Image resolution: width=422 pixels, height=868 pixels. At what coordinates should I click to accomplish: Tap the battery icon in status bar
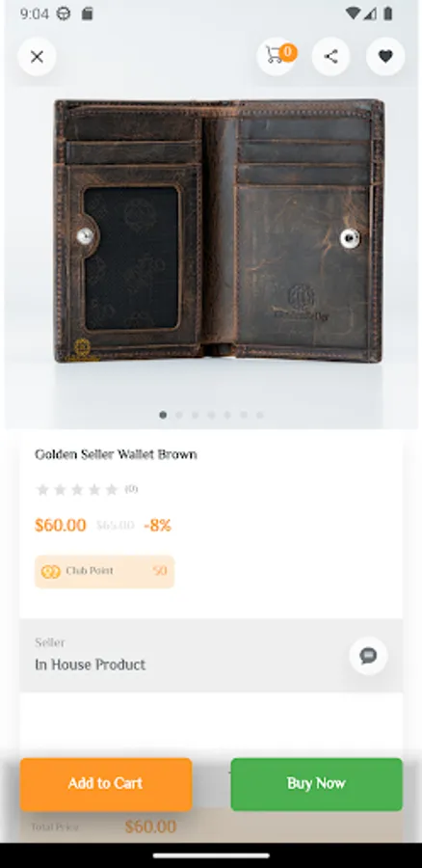click(x=387, y=14)
